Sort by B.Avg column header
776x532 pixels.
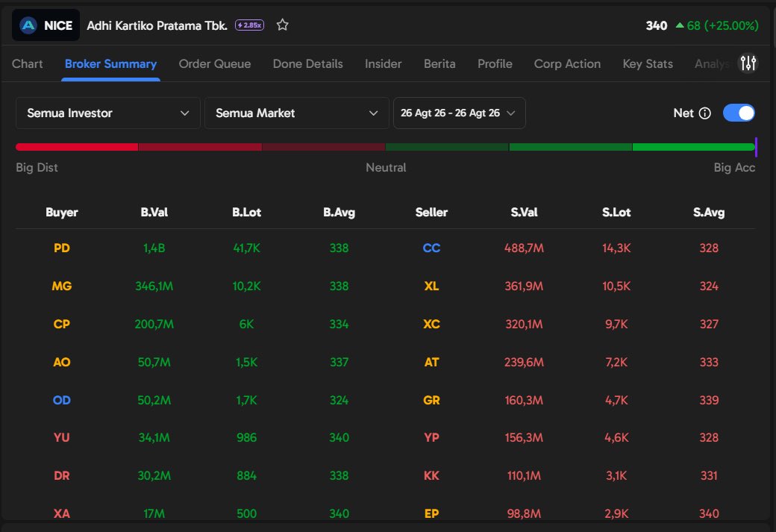(x=339, y=213)
